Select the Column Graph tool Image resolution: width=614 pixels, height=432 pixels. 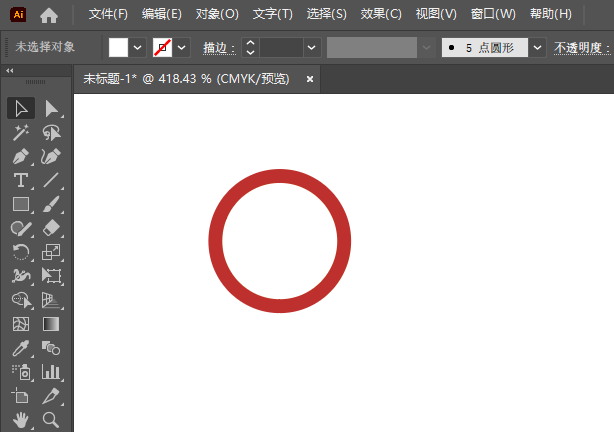click(x=51, y=372)
